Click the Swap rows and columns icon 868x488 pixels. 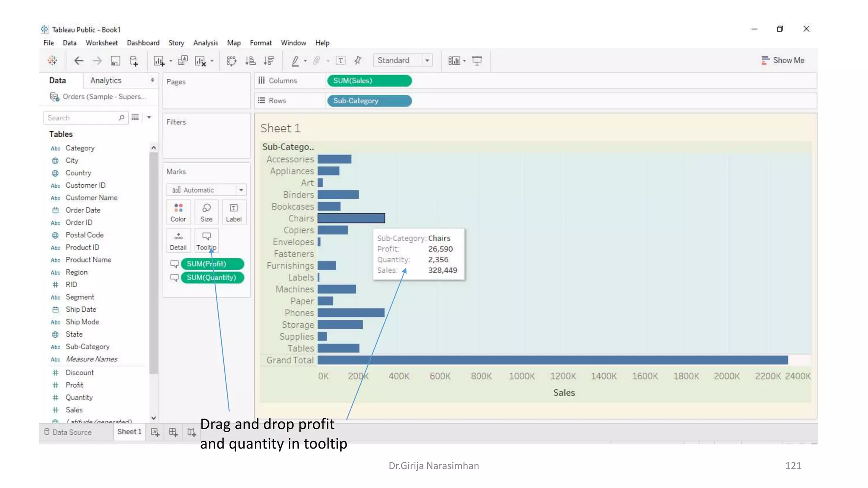[x=231, y=61]
